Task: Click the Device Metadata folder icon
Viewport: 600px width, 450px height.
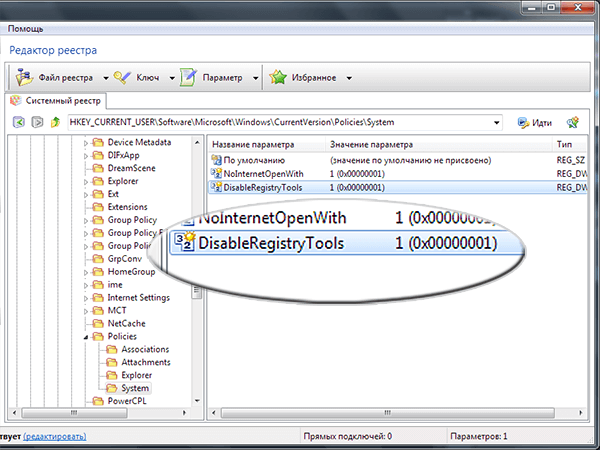Action: coord(98,142)
